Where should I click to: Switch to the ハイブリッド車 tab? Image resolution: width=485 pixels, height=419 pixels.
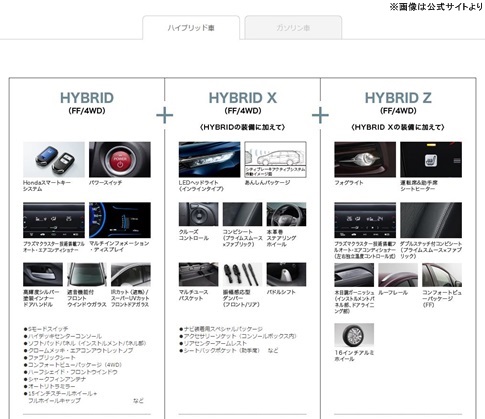click(191, 28)
